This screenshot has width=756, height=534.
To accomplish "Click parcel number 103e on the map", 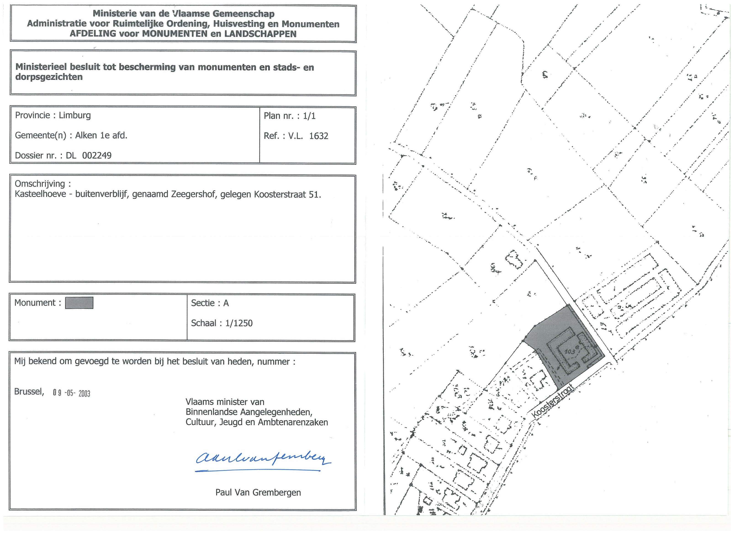I will (x=571, y=350).
